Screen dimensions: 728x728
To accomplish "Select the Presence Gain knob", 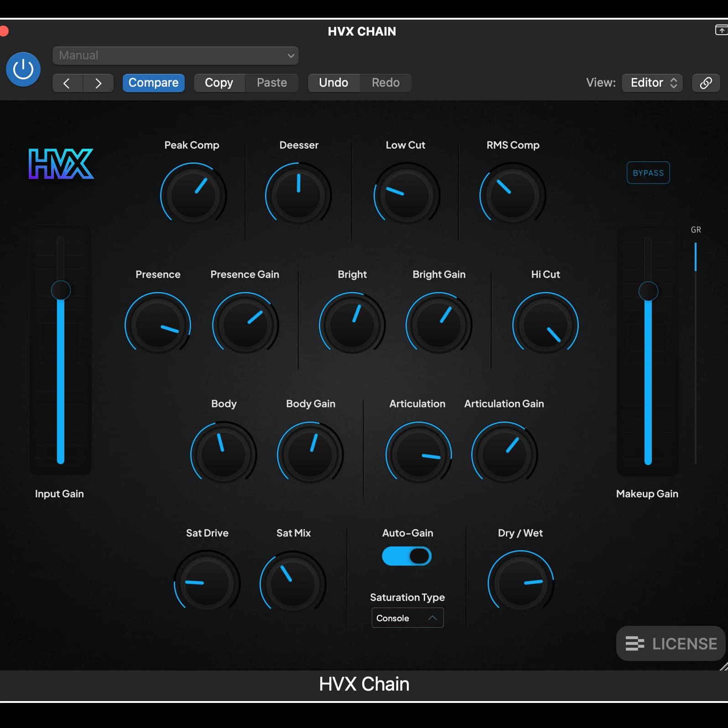I will point(245,325).
